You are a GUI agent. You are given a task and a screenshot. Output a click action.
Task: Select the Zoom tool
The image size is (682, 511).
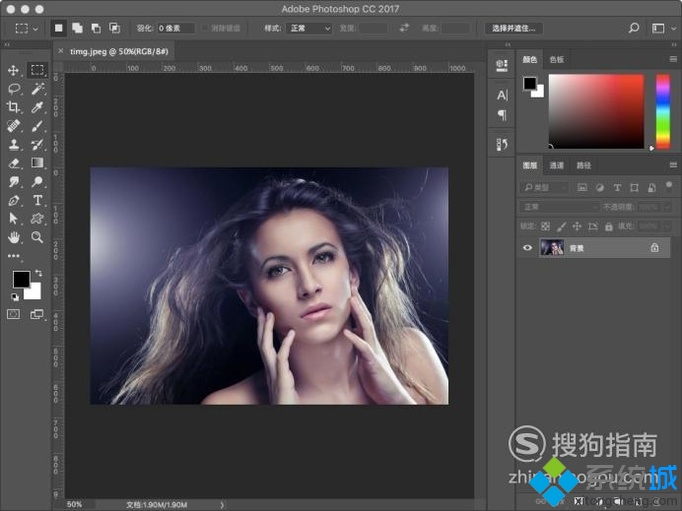pyautogui.click(x=37, y=237)
